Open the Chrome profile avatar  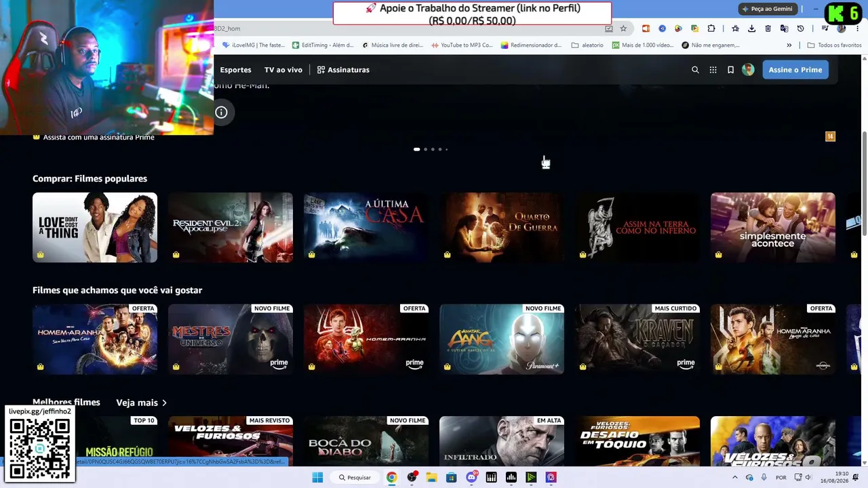(841, 28)
